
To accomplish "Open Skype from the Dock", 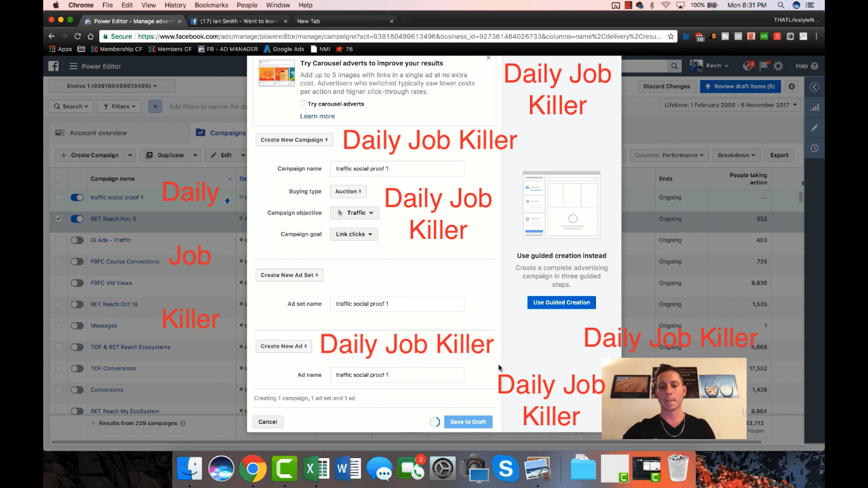I will pyautogui.click(x=506, y=470).
